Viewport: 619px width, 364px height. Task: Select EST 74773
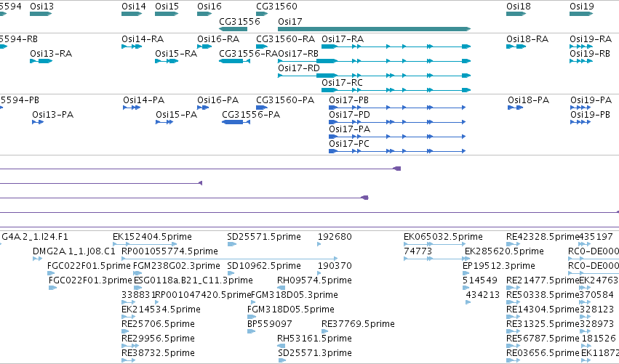(436, 259)
